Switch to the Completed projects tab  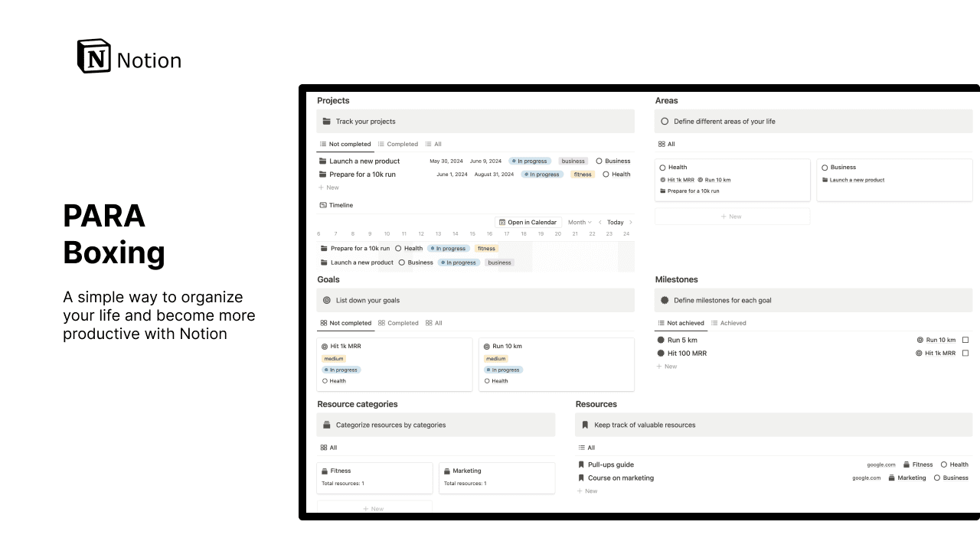pyautogui.click(x=398, y=144)
